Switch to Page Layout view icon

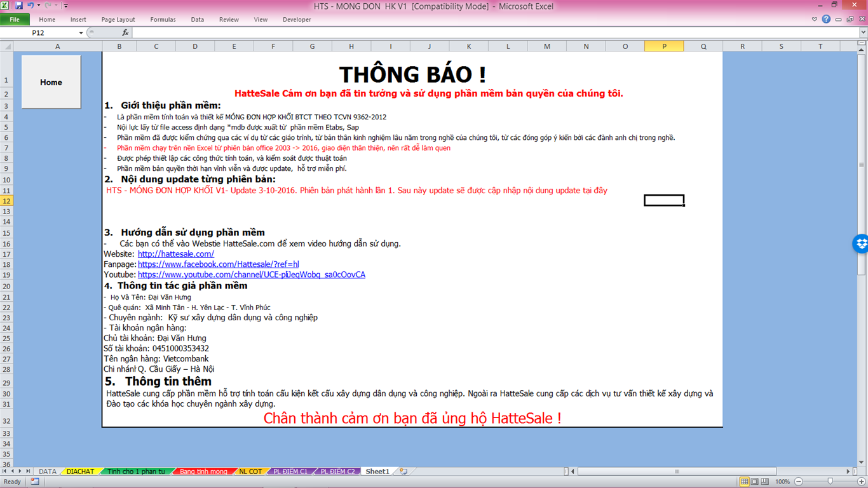756,482
